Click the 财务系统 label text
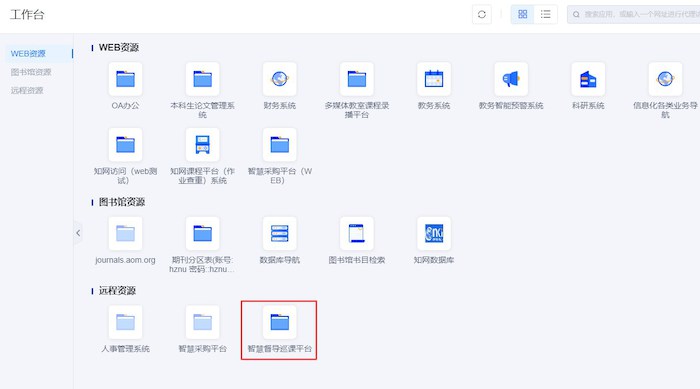 280,105
